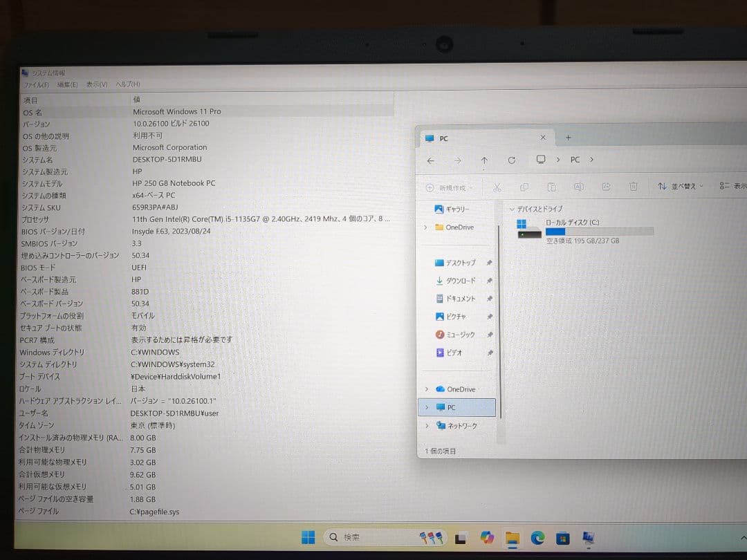Click the Paste icon in the toolbar

pyautogui.click(x=551, y=187)
